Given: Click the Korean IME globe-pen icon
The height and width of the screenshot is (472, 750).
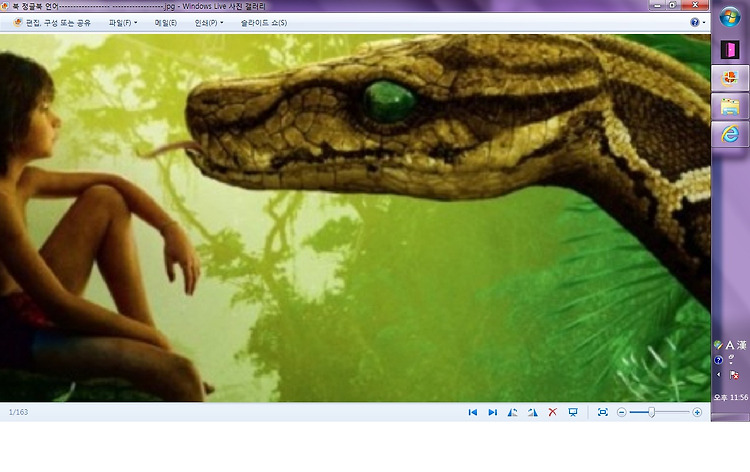Looking at the screenshot, I should click(x=718, y=345).
